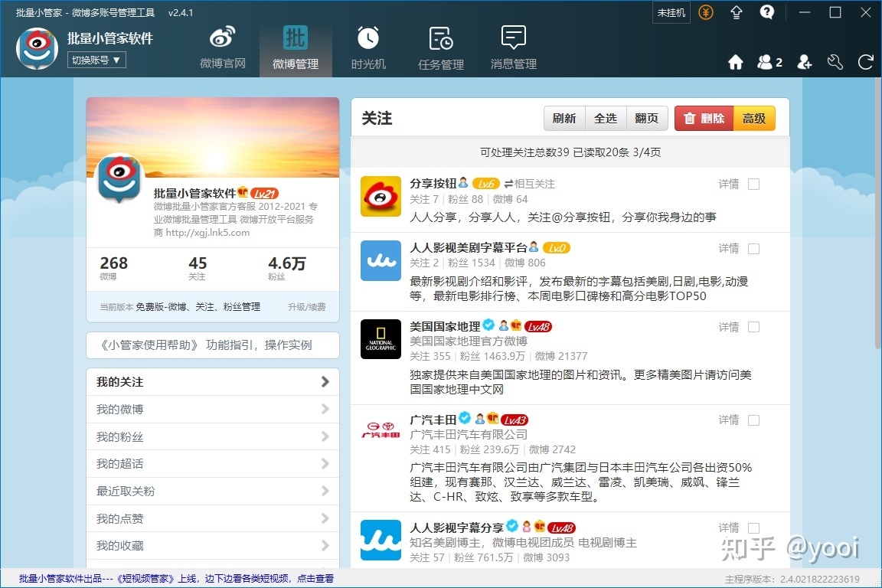Click the Lv6 badge of 分享按钮
882x588 pixels.
point(486,184)
